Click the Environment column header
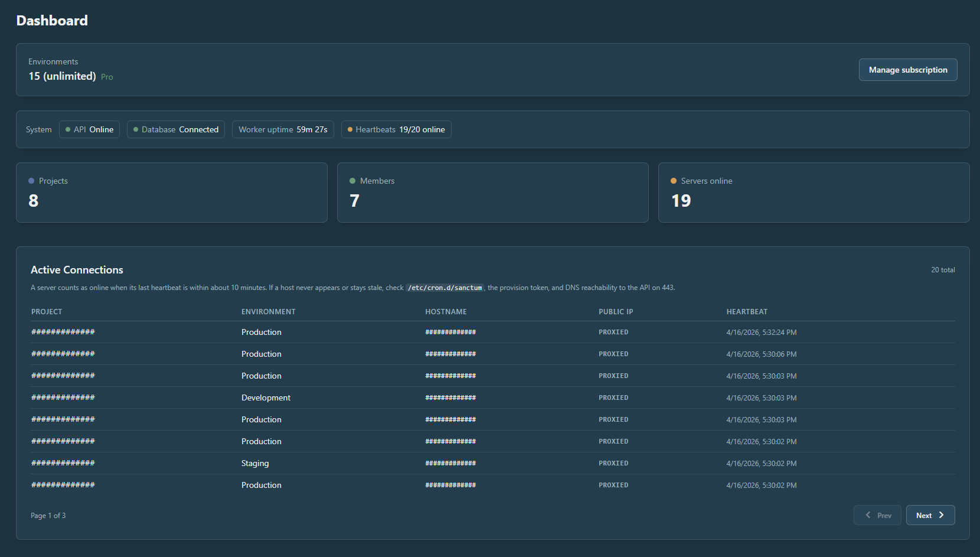Image resolution: width=980 pixels, height=557 pixels. point(269,311)
